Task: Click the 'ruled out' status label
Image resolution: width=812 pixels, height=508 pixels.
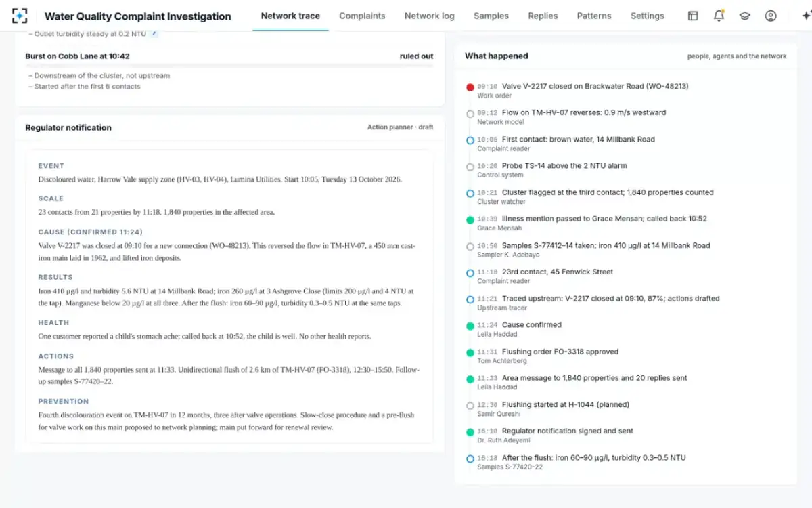Action: click(x=417, y=56)
